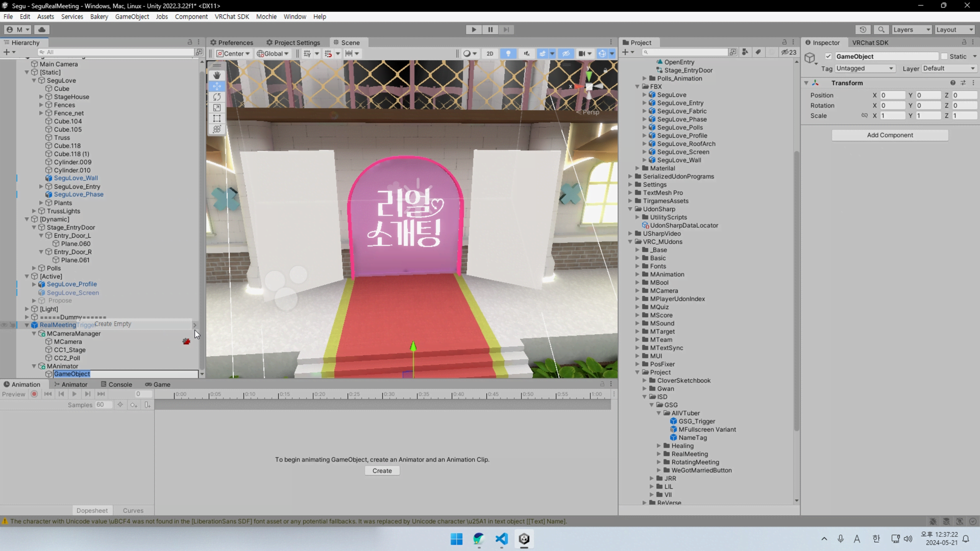The height and width of the screenshot is (551, 980).
Task: Open undo history icon
Action: (x=863, y=30)
